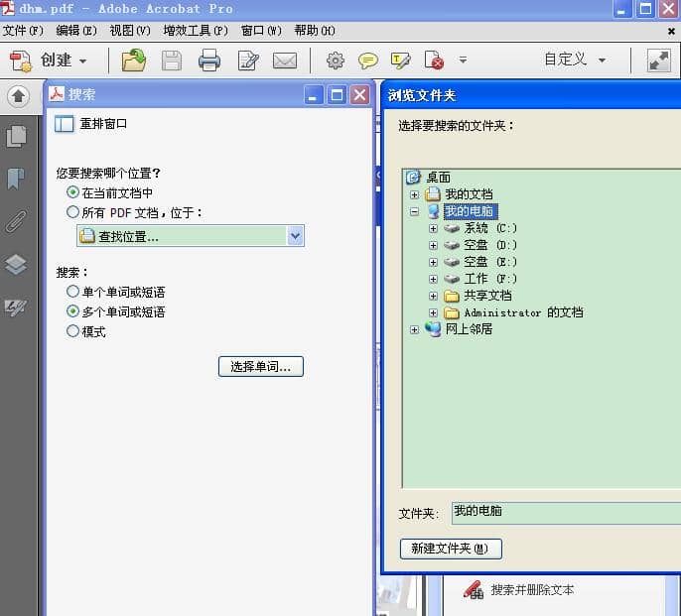Expand System (C:) drive node
The height and width of the screenshot is (616, 681).
point(433,228)
